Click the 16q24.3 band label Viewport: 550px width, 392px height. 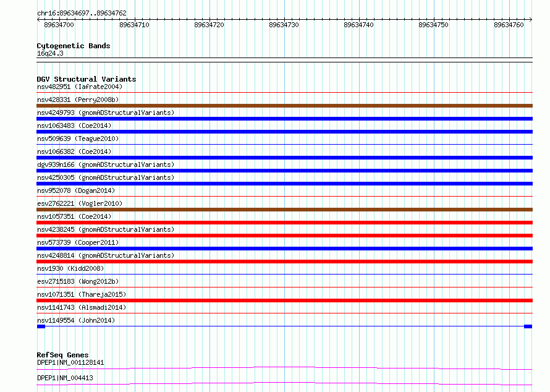[x=50, y=53]
